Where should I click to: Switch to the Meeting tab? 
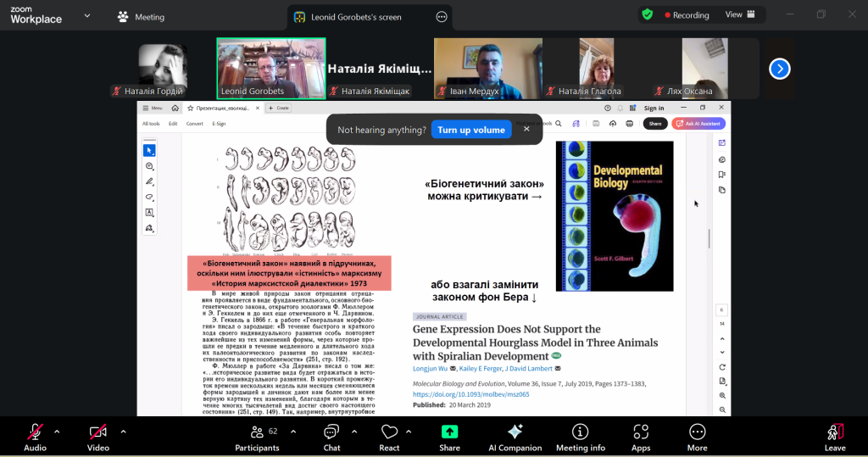[x=141, y=17]
